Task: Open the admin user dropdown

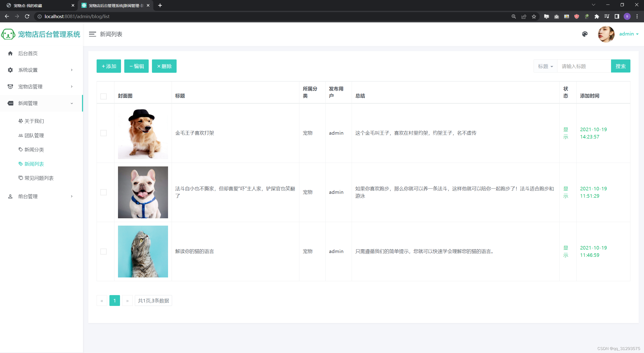Action: click(629, 34)
